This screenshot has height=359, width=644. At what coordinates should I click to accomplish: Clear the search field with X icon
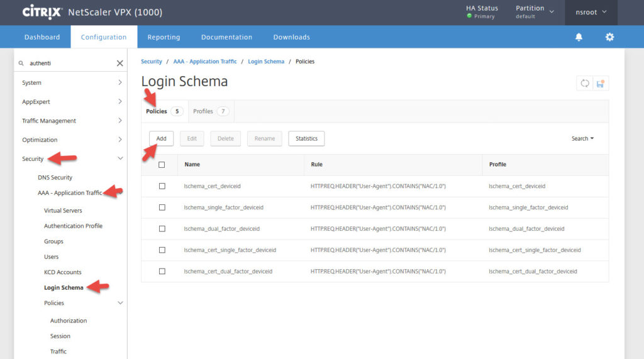[x=119, y=64]
